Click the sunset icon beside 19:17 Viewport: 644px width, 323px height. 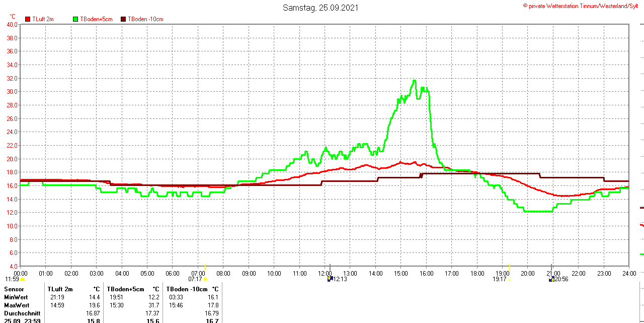point(509,279)
